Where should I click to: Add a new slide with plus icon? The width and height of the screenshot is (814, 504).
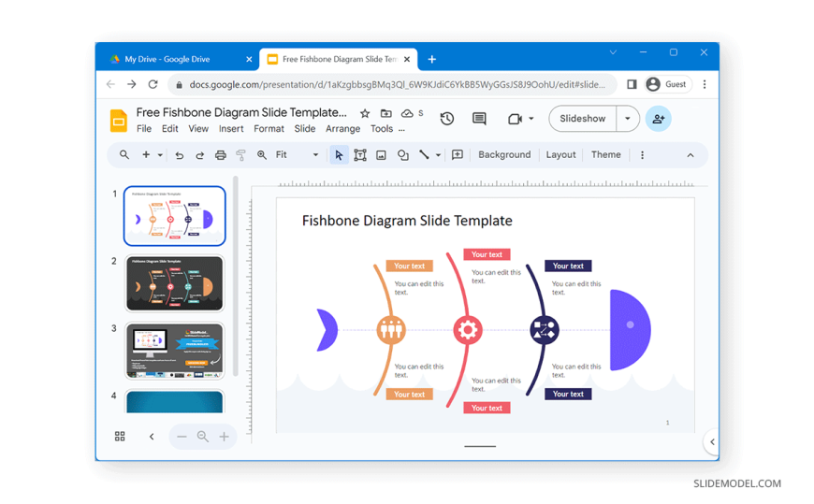[x=146, y=154]
